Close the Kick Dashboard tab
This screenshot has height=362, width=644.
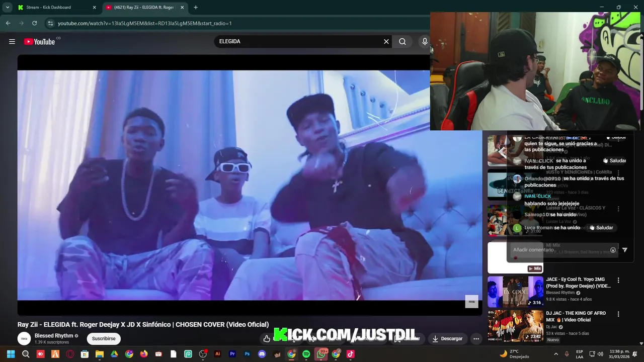[x=94, y=8]
